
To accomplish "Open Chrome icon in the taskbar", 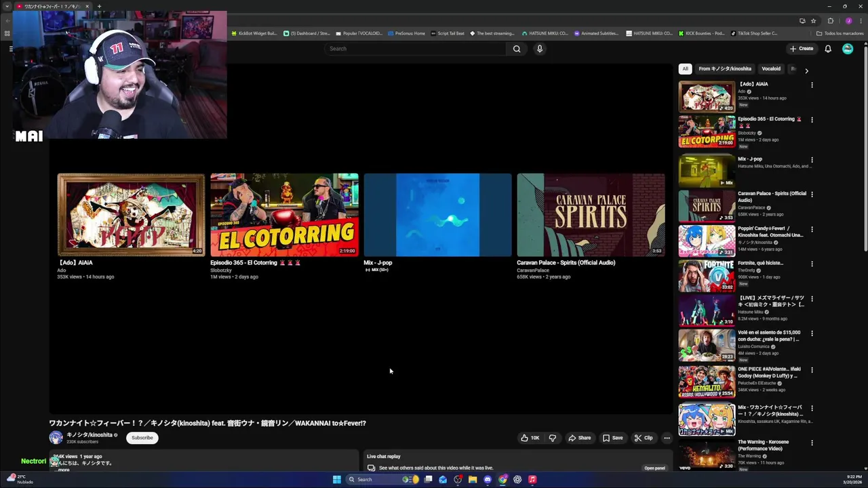I will (502, 479).
